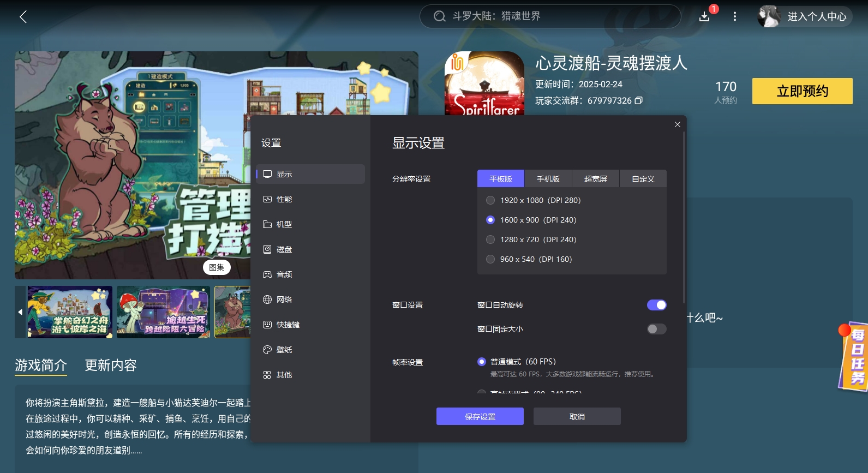Toggle window auto-rotate switch
868x473 pixels.
pyautogui.click(x=657, y=305)
